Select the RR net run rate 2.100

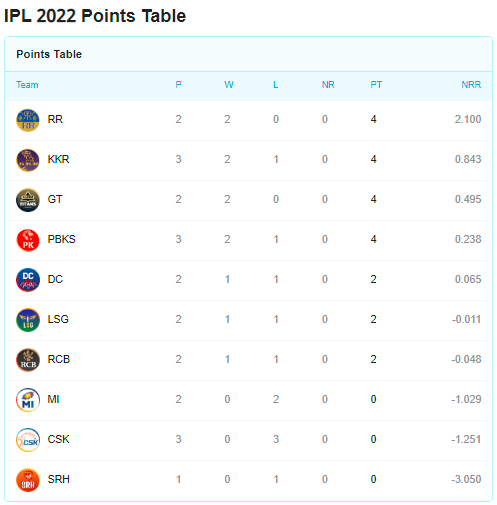tap(468, 119)
